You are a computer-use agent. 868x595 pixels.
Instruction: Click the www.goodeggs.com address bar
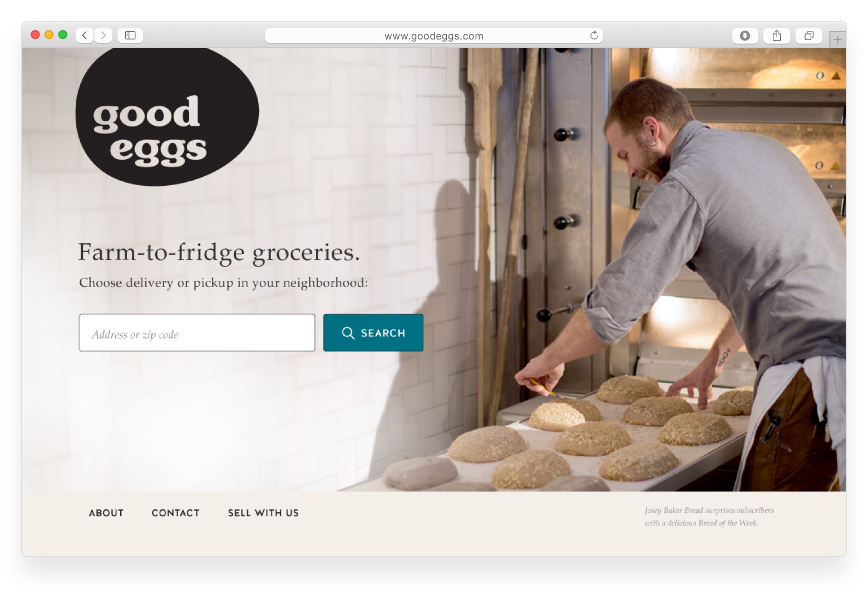click(433, 36)
